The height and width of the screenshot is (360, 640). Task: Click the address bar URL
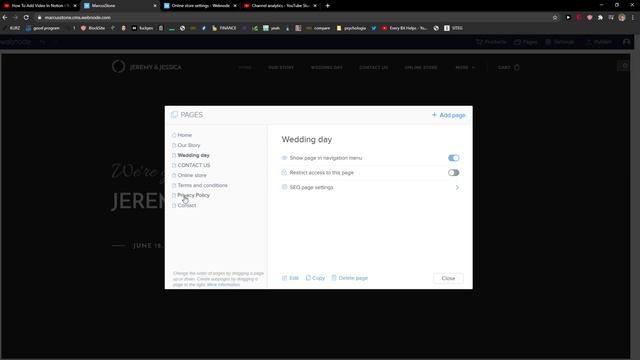[x=78, y=18]
